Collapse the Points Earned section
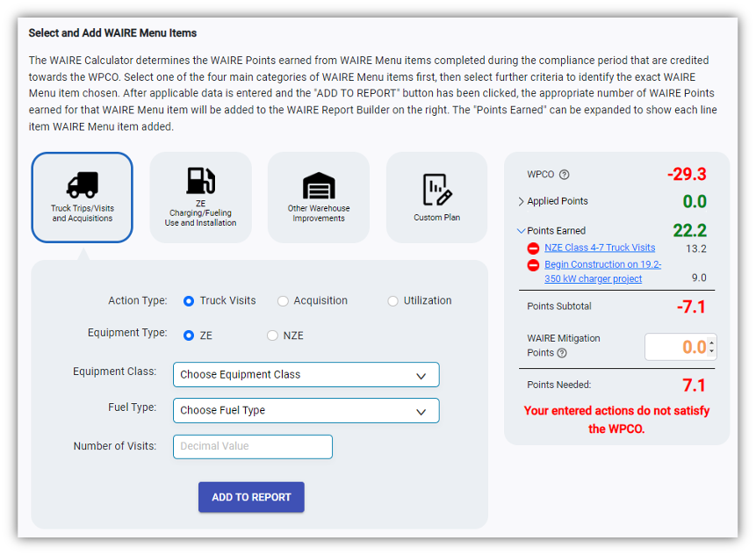756x555 pixels. point(522,231)
